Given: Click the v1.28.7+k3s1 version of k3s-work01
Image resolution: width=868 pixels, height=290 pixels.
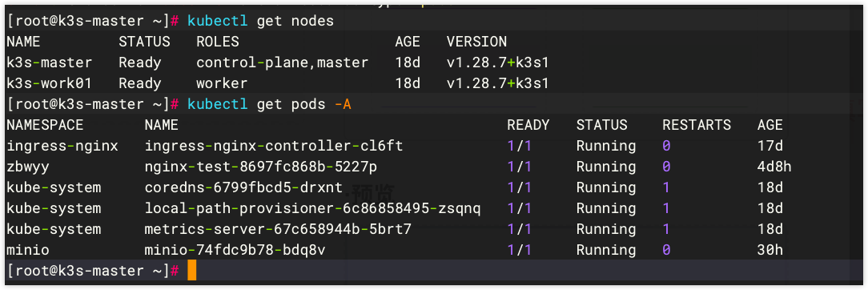Looking at the screenshot, I should point(498,83).
